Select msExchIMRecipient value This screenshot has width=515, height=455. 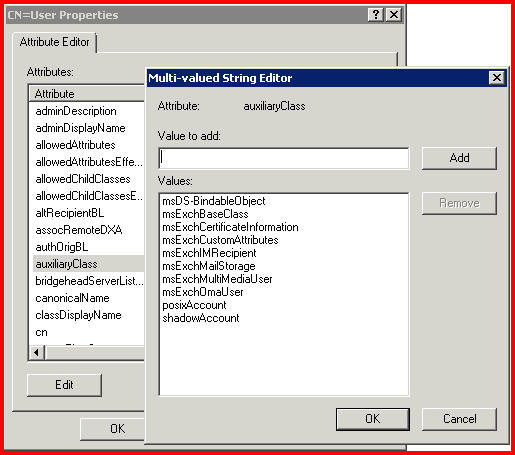tap(209, 253)
